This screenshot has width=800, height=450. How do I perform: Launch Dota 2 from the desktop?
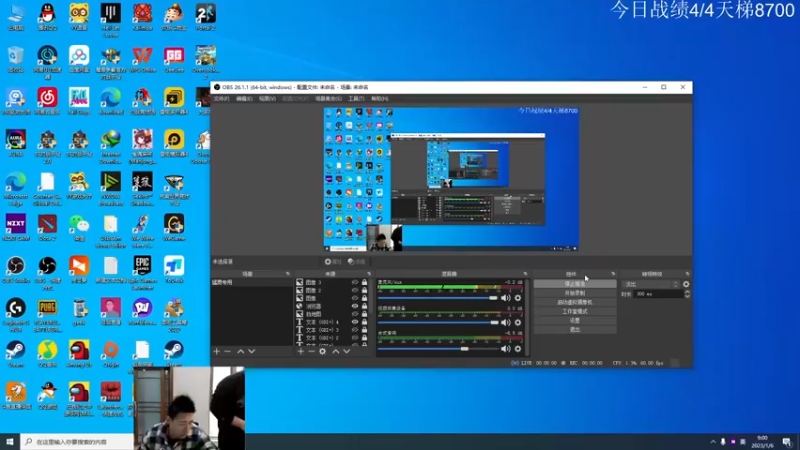pyautogui.click(x=47, y=228)
